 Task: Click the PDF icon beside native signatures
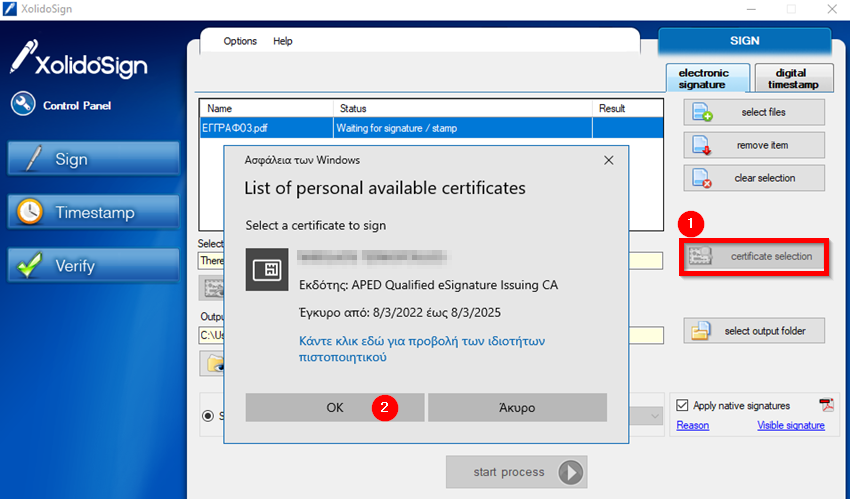tap(826, 405)
